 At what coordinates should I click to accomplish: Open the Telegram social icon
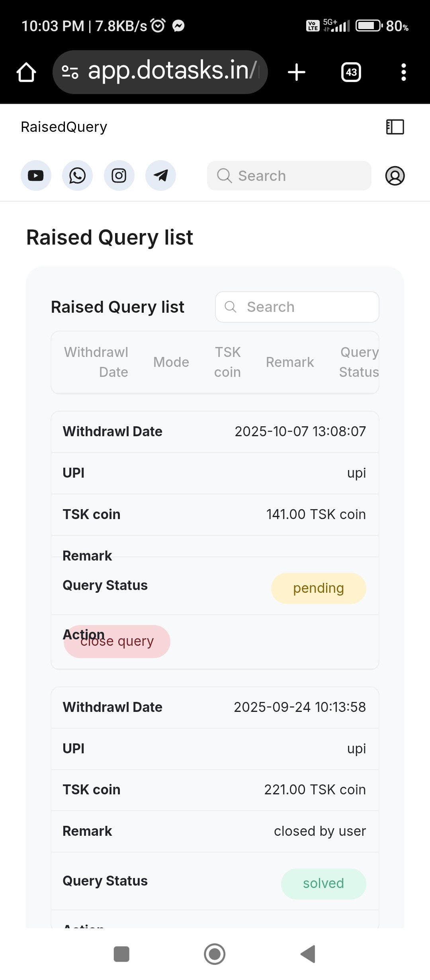160,176
